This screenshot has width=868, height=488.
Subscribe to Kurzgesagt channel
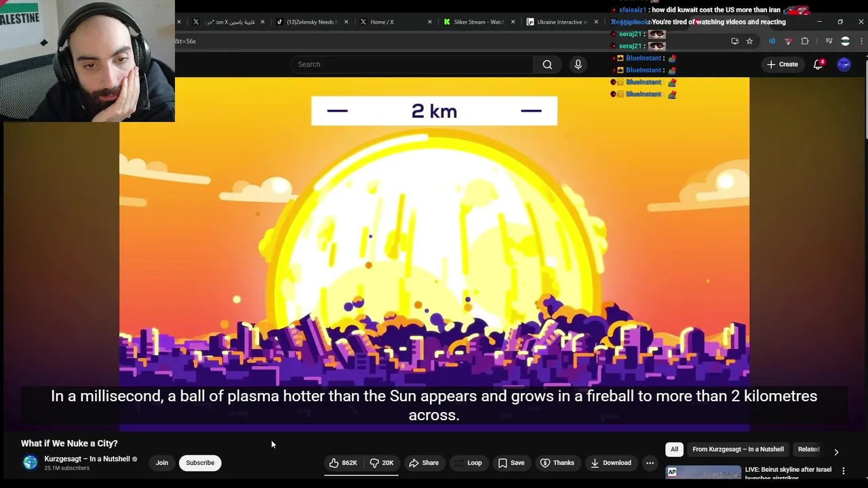(x=200, y=463)
